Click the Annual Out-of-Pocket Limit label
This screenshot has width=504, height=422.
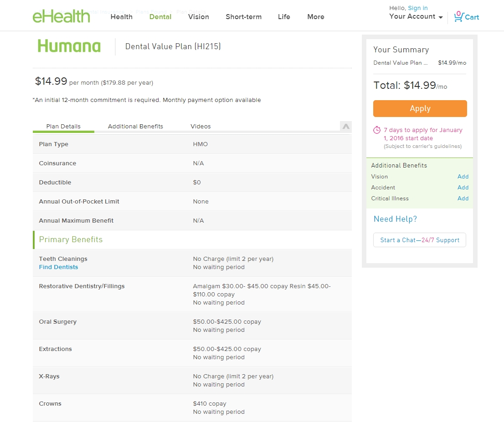click(x=79, y=202)
